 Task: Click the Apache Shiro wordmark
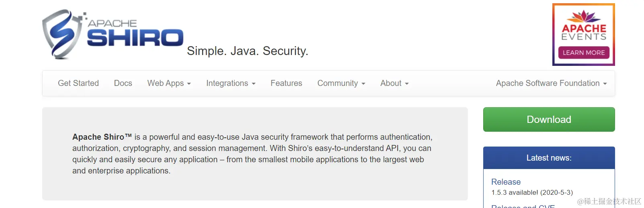pos(135,34)
